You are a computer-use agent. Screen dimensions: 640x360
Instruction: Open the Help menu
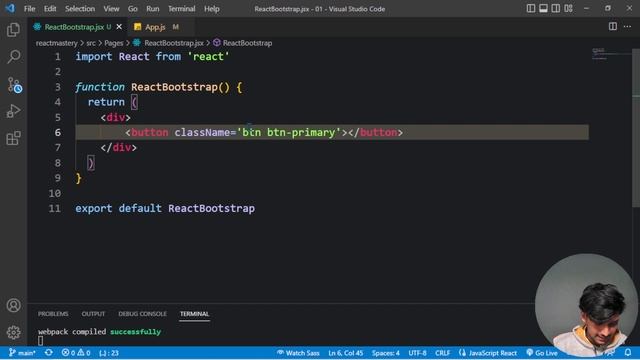click(x=212, y=9)
